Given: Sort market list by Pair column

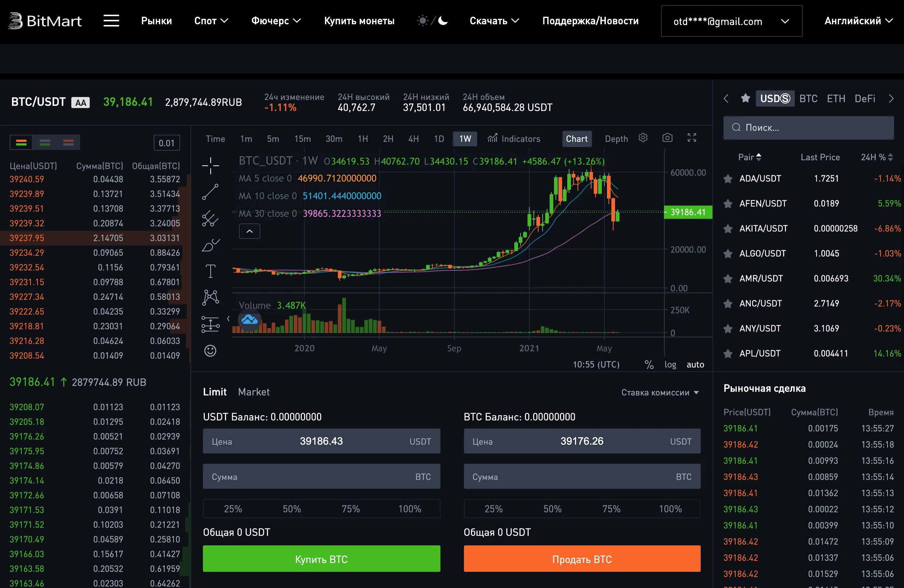Looking at the screenshot, I should click(x=750, y=157).
